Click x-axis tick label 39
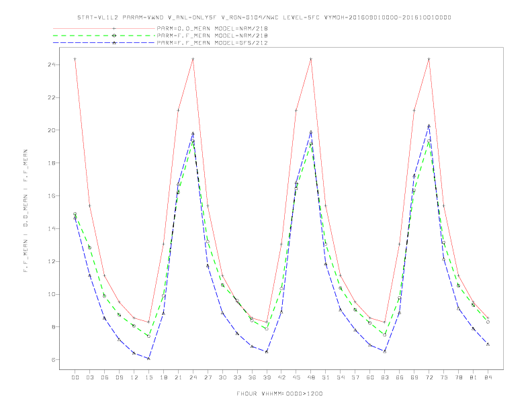Viewport: 532px width, 411px height. (x=267, y=377)
